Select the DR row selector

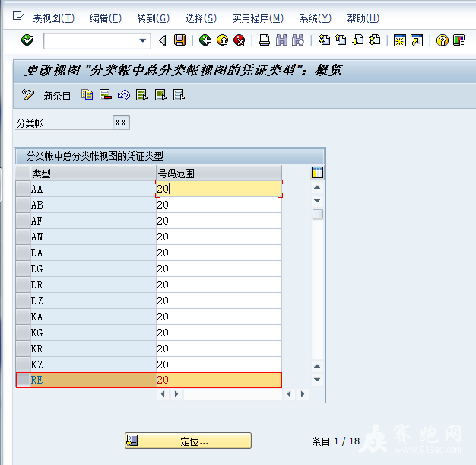click(23, 285)
